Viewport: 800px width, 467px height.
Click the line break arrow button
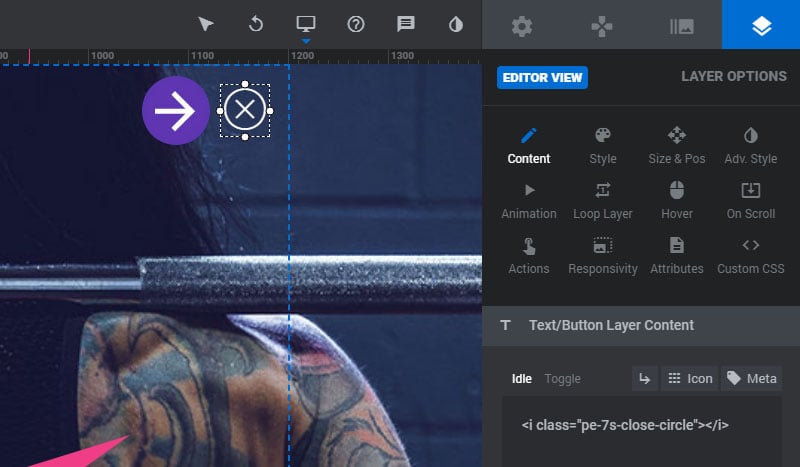pyautogui.click(x=644, y=379)
